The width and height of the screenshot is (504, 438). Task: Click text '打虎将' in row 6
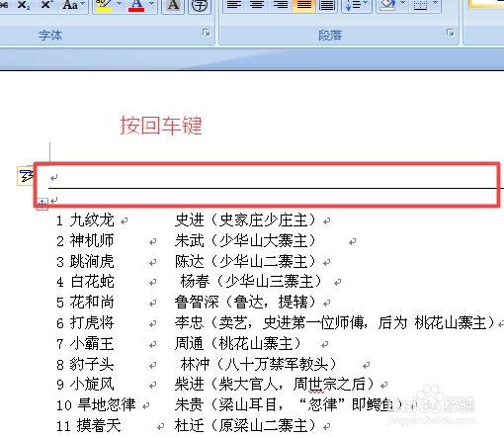[x=92, y=323]
